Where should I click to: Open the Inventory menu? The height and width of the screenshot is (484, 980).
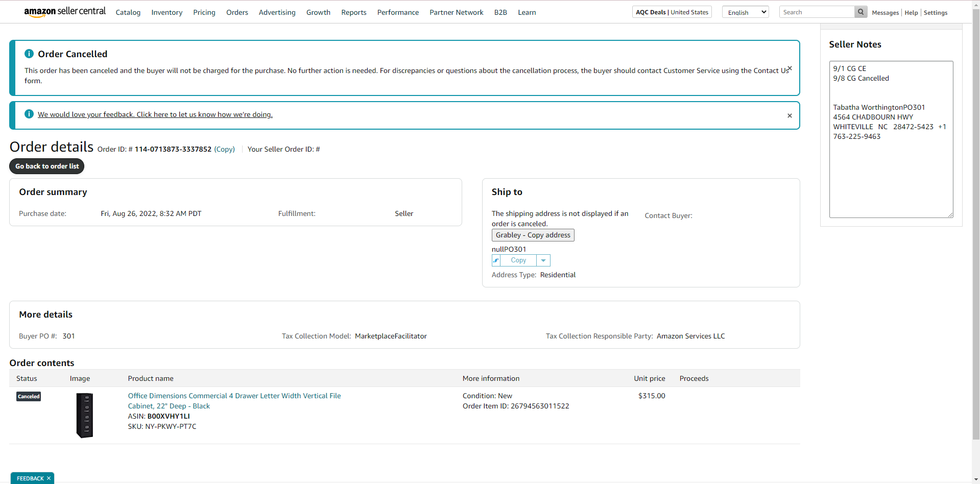(x=167, y=12)
